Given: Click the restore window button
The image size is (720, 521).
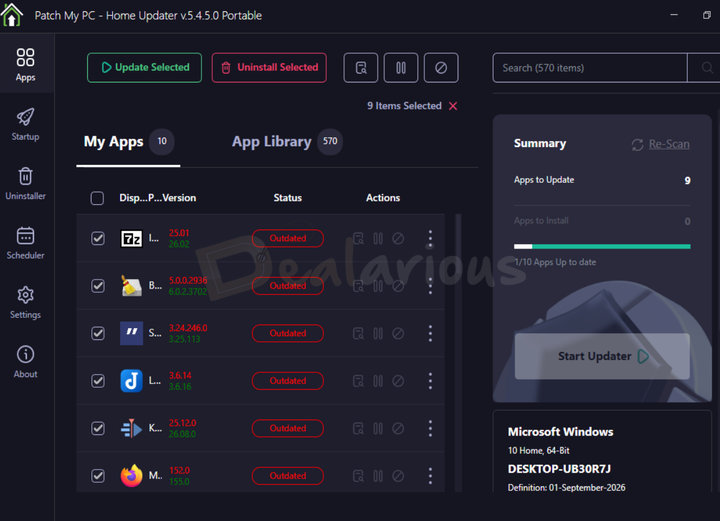Looking at the screenshot, I should [x=707, y=15].
